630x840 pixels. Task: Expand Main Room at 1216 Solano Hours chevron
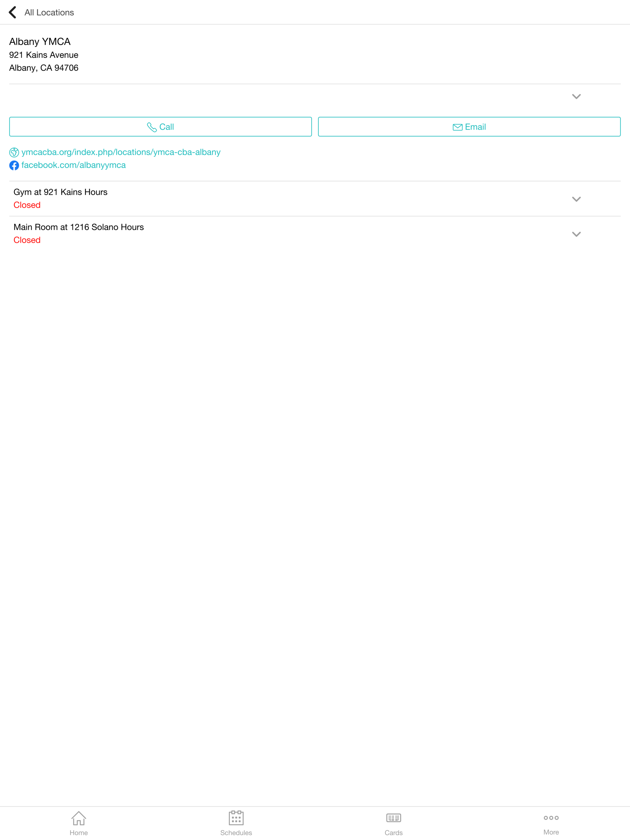(576, 234)
